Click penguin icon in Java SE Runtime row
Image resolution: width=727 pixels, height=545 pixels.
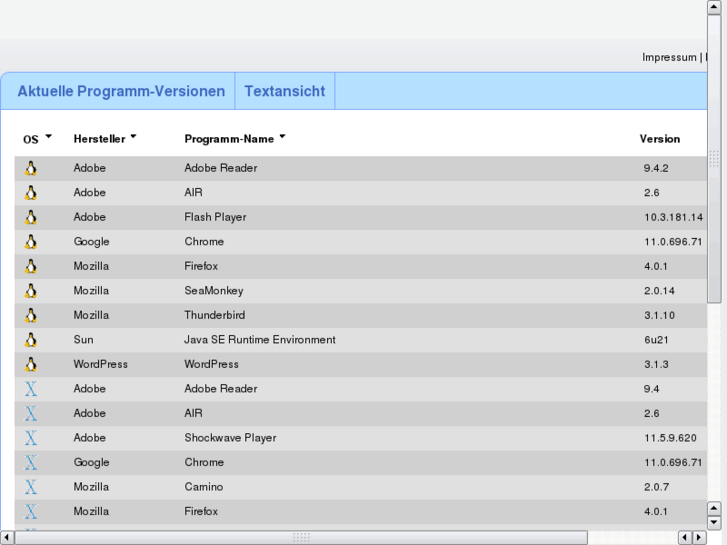(31, 340)
